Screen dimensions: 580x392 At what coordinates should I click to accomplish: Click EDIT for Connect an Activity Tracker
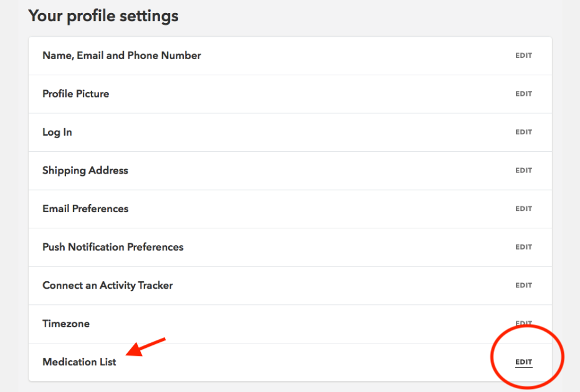tap(523, 285)
